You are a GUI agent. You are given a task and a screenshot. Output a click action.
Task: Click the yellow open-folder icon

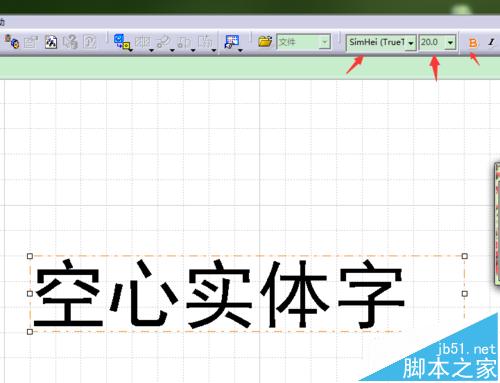(265, 42)
